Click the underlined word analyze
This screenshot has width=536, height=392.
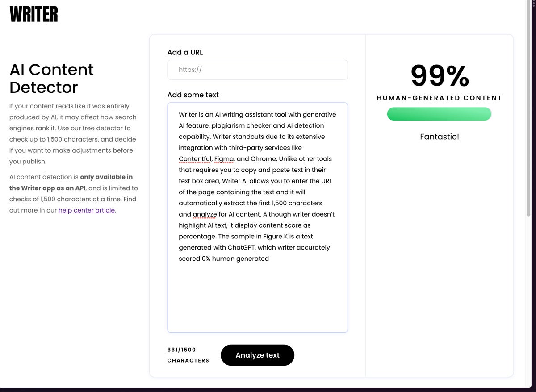205,214
